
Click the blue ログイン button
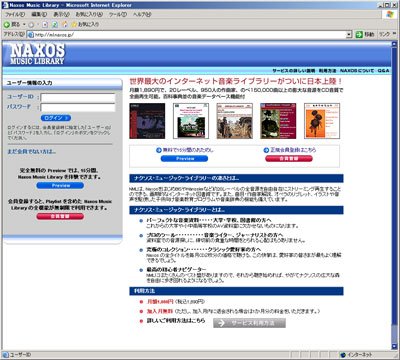56,118
